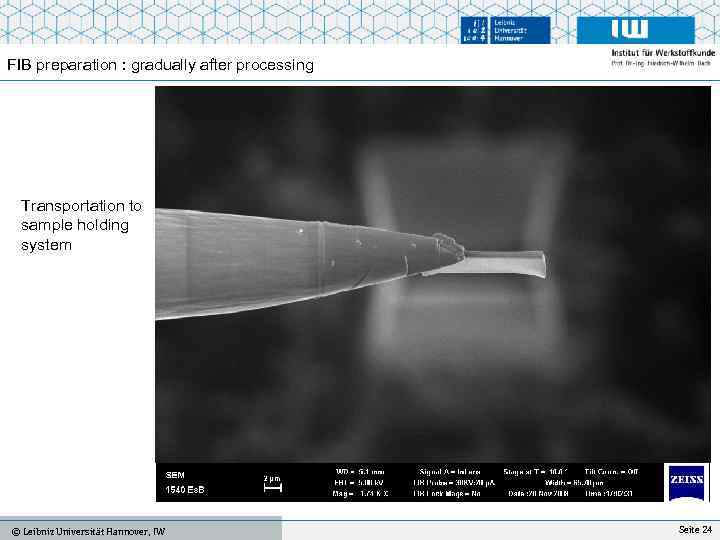This screenshot has width=720, height=540.
Task: Click the 'Time' entry in the info bar
Action: point(608,494)
